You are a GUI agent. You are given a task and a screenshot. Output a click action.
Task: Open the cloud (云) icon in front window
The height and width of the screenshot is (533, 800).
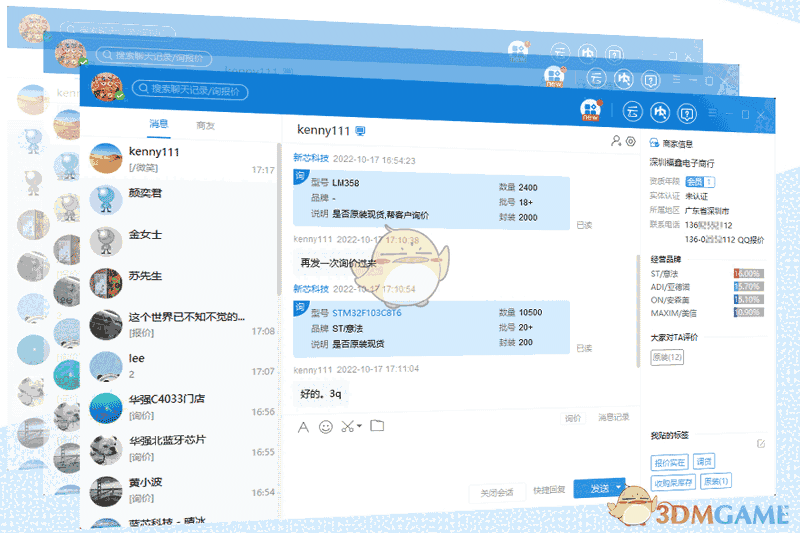click(x=633, y=112)
